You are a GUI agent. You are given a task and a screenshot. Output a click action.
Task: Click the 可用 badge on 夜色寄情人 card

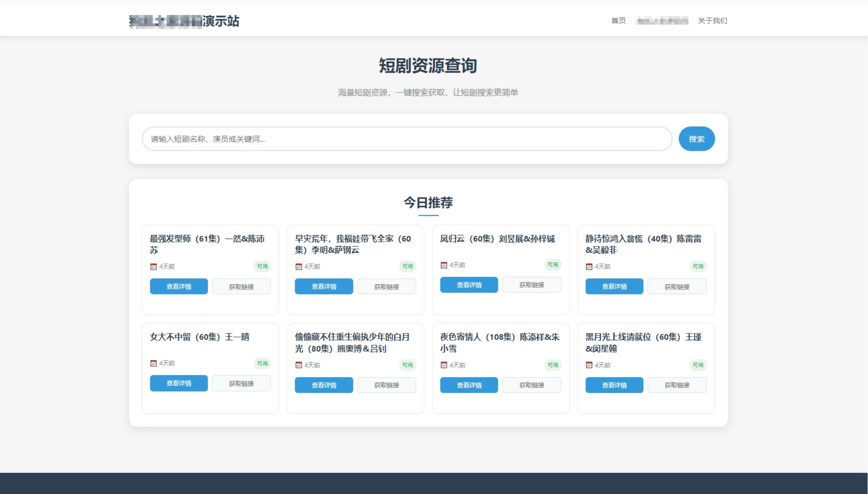point(553,365)
